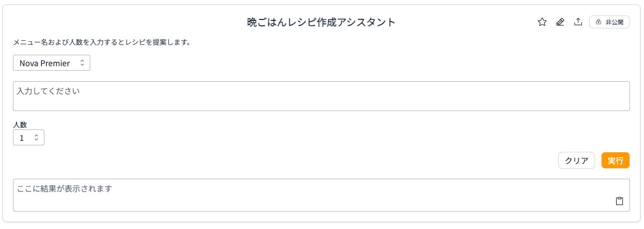Click the lock icon beside 非公開

[599, 22]
